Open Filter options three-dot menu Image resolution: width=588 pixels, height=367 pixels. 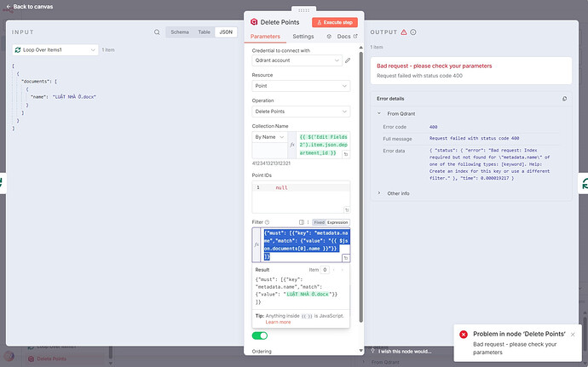tap(308, 222)
